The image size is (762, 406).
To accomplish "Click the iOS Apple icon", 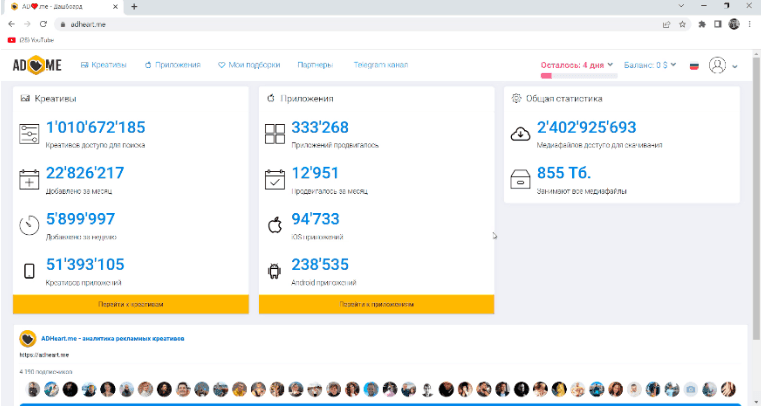I will pos(274,225).
